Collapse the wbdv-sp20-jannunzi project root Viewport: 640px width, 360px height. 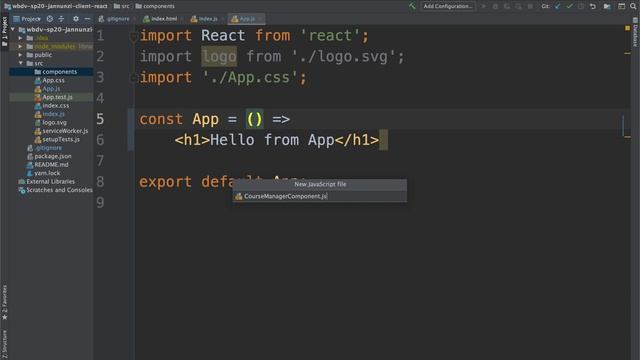(13, 29)
